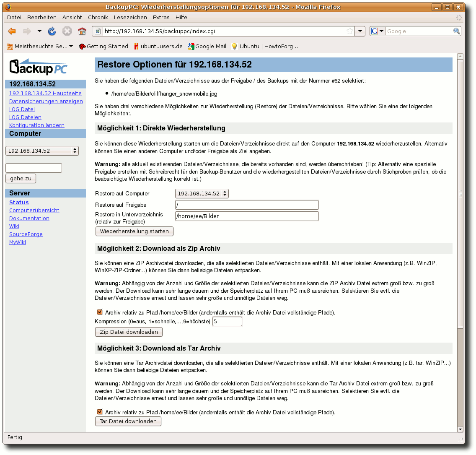This screenshot has height=455, width=476.
Task: Click the gehe zu button
Action: [21, 178]
